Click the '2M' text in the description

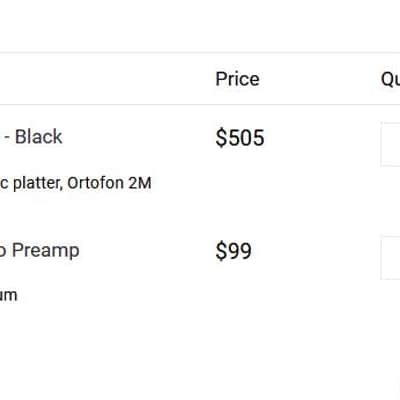pos(140,183)
